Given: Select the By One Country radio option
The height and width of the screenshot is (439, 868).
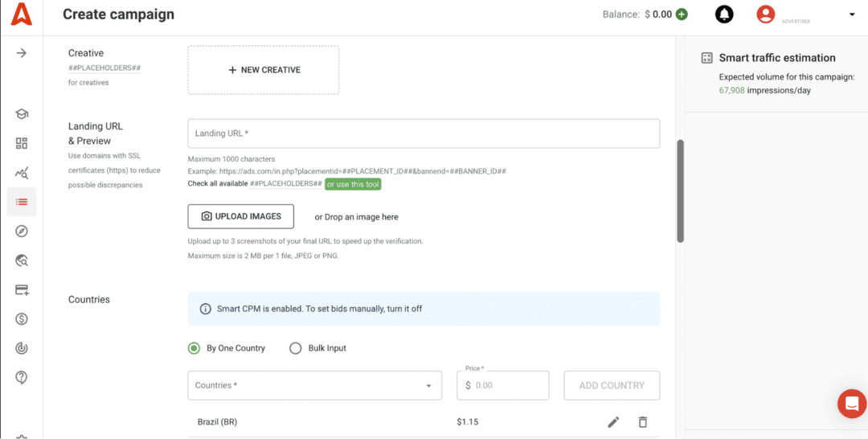Looking at the screenshot, I should point(194,348).
